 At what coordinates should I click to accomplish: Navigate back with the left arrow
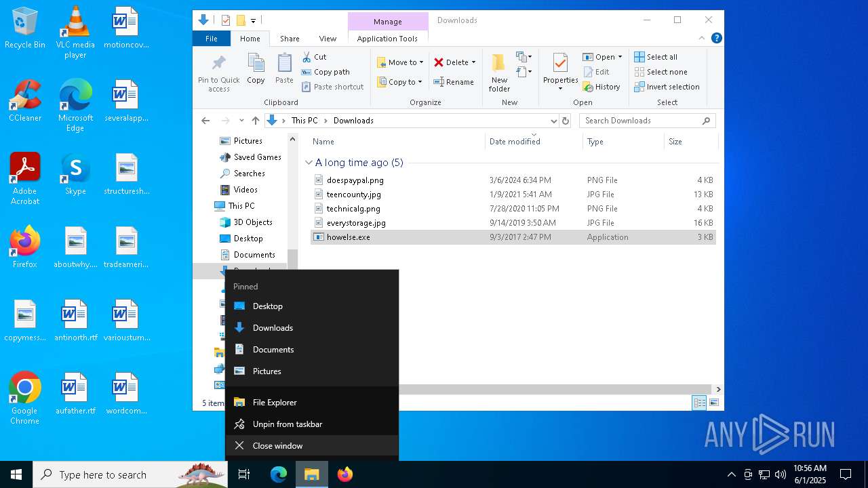pyautogui.click(x=205, y=121)
